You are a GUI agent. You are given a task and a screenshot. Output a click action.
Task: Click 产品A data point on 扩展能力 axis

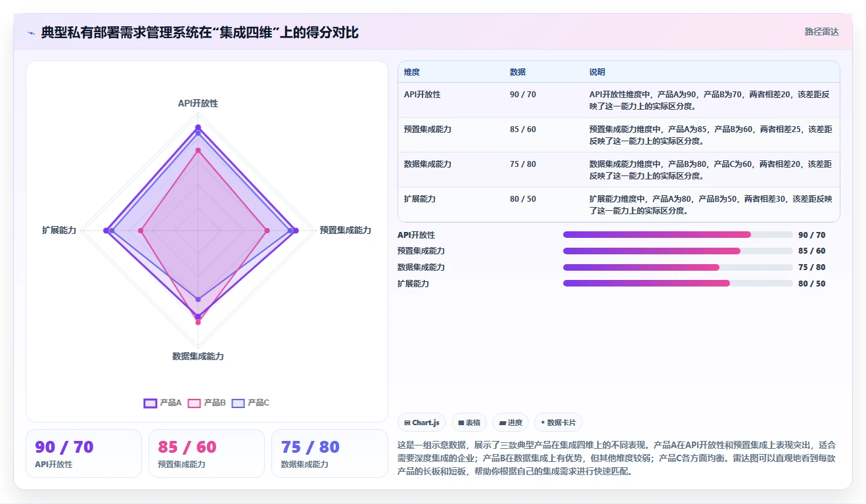coord(106,230)
